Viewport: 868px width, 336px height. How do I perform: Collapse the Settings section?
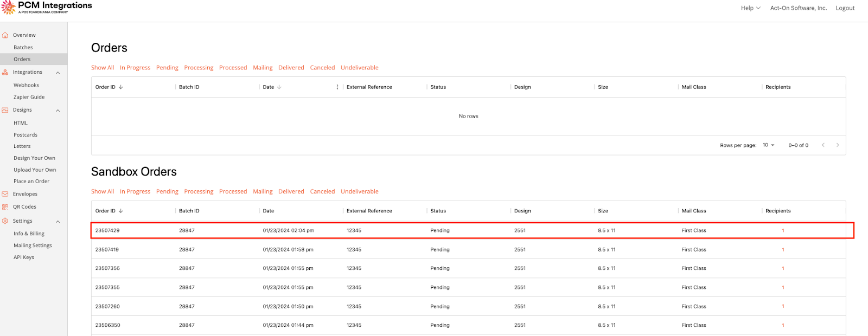click(58, 222)
